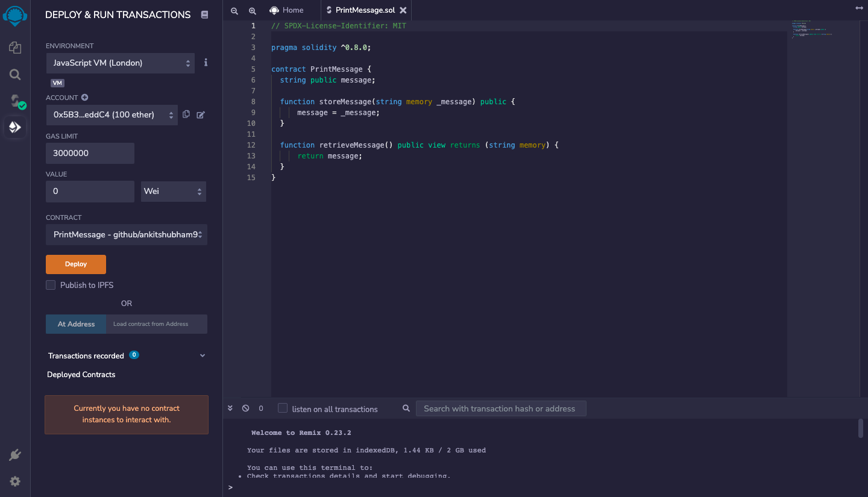Image resolution: width=868 pixels, height=497 pixels.
Task: Expand the Transactions recorded section chevron
Action: (x=203, y=355)
